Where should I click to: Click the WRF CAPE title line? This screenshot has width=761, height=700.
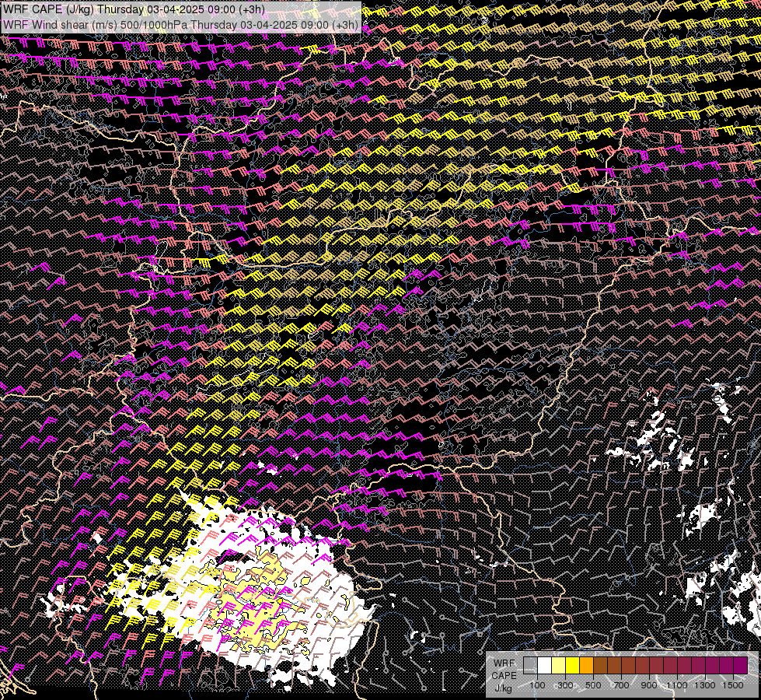click(x=134, y=9)
